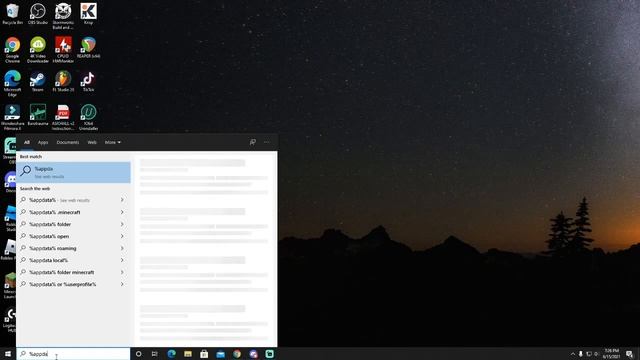Choose the "%appdata local%" suggestion

(73, 260)
